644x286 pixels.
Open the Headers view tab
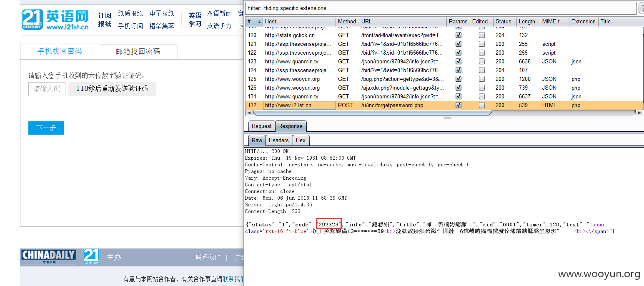(279, 140)
